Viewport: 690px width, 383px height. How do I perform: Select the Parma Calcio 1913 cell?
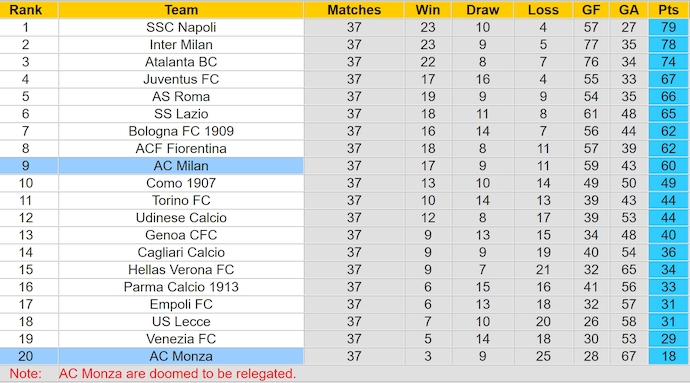click(181, 287)
